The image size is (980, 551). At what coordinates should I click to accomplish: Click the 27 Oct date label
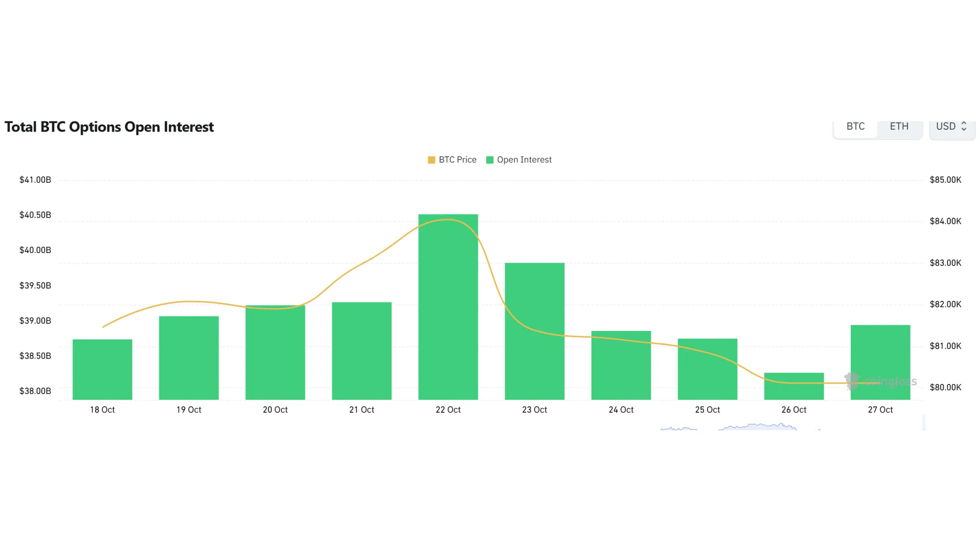[x=880, y=410]
